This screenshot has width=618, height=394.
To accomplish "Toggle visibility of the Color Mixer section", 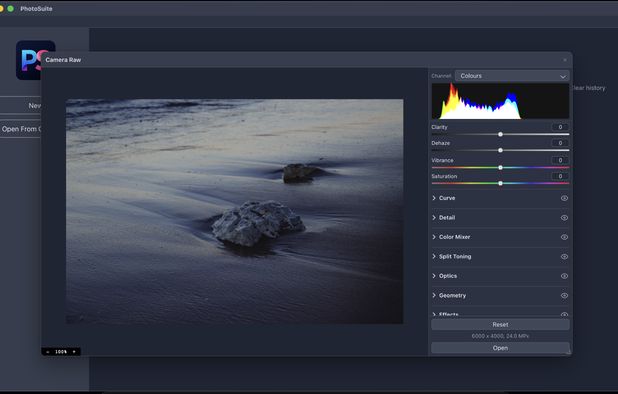I will click(x=564, y=237).
